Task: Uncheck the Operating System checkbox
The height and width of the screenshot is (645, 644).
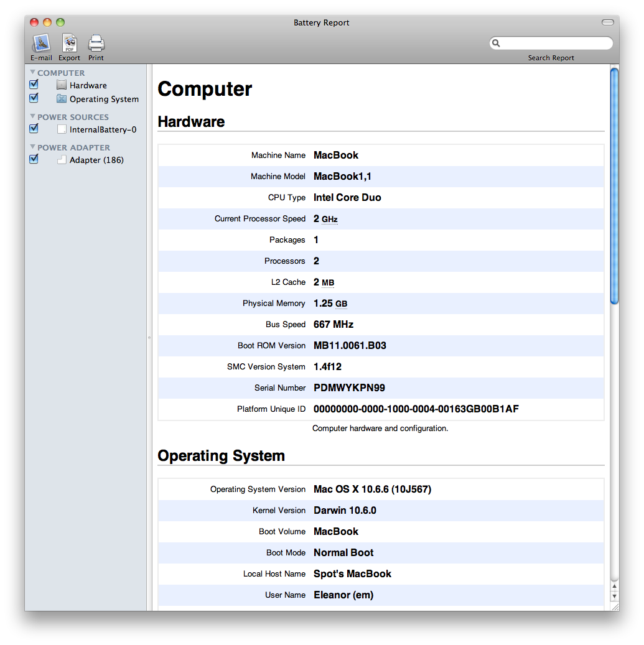Action: [x=34, y=98]
